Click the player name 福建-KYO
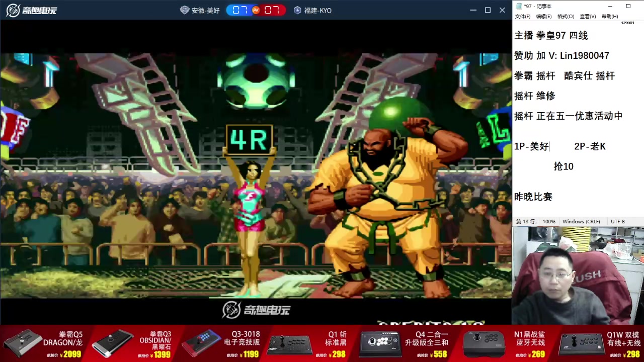 (317, 11)
